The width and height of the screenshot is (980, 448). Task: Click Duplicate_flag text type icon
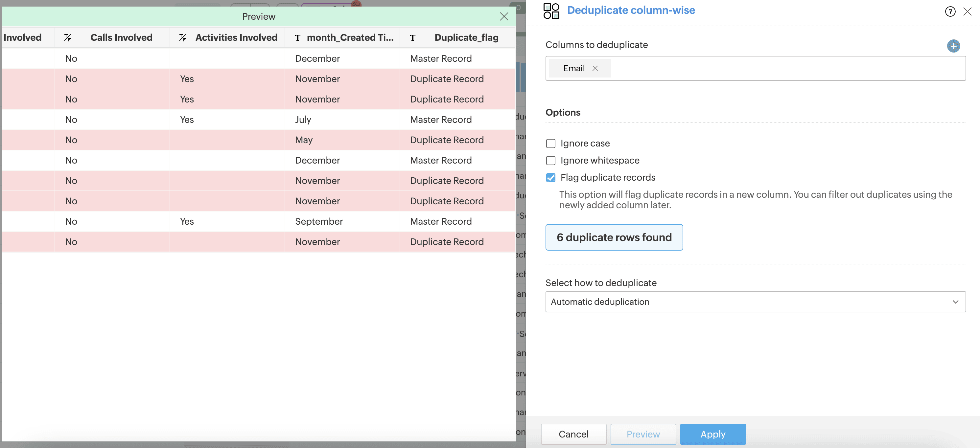412,38
